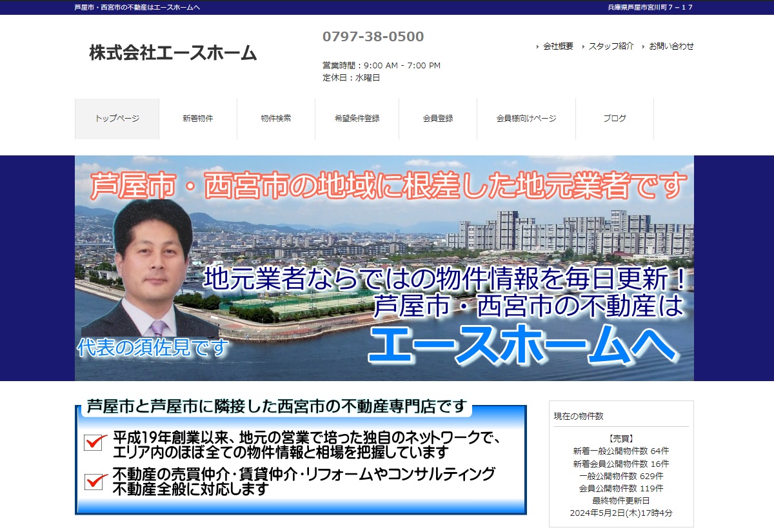Go to 新着物件 page
This screenshot has height=532, width=774.
(198, 119)
